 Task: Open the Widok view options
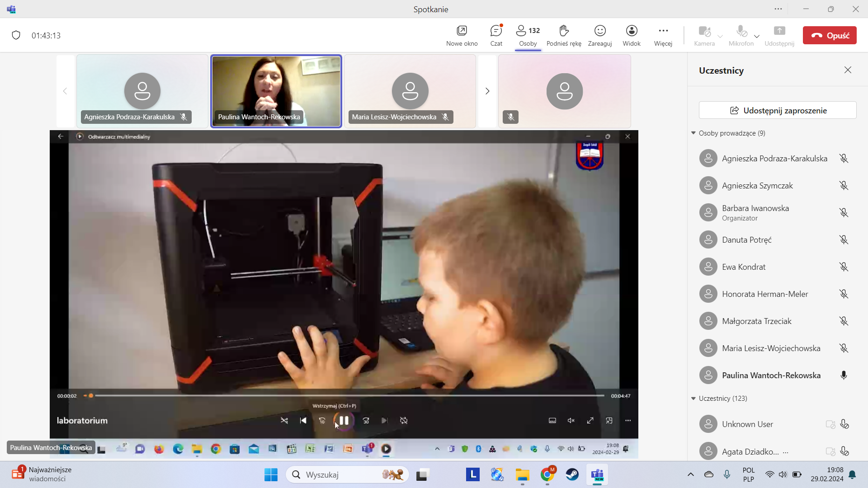(x=632, y=36)
